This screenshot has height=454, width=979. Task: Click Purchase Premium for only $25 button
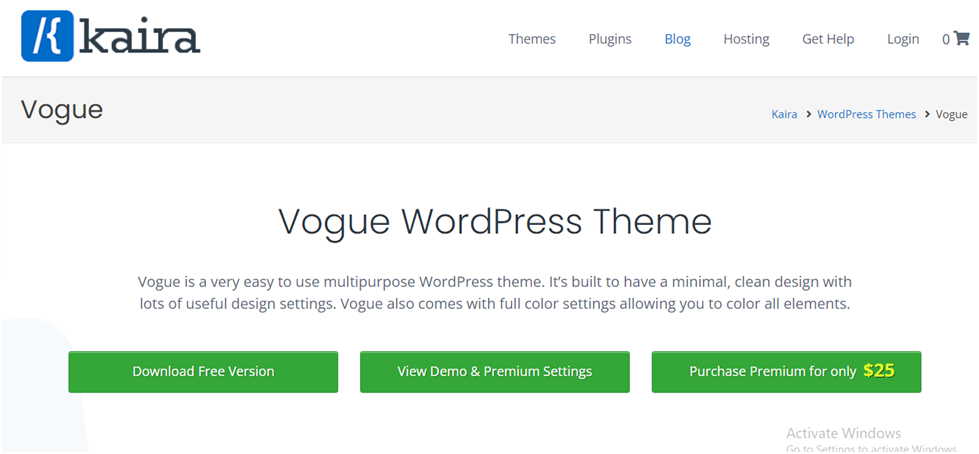pos(786,372)
